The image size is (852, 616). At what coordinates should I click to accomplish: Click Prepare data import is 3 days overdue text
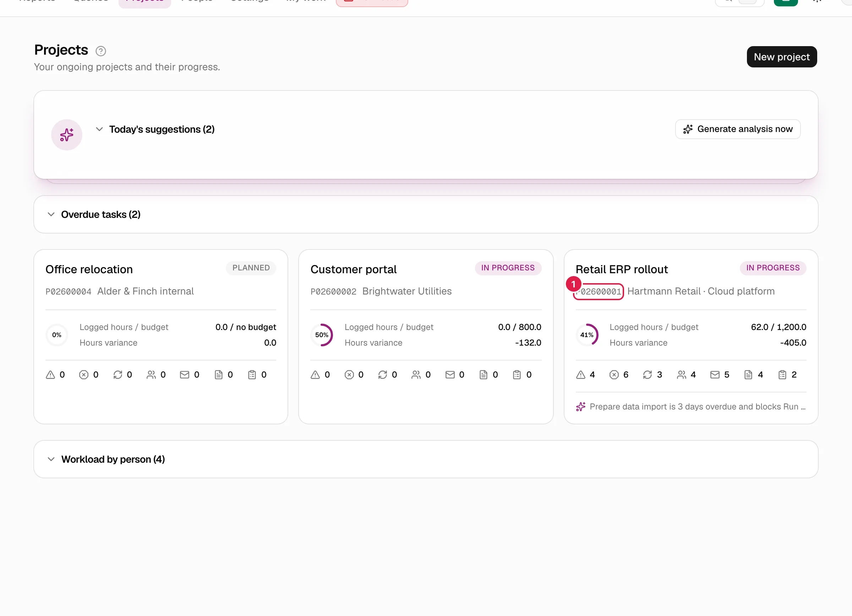click(x=698, y=407)
